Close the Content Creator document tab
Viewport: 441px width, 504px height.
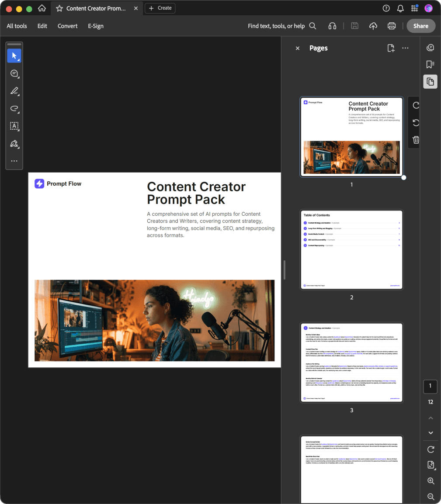pyautogui.click(x=136, y=8)
